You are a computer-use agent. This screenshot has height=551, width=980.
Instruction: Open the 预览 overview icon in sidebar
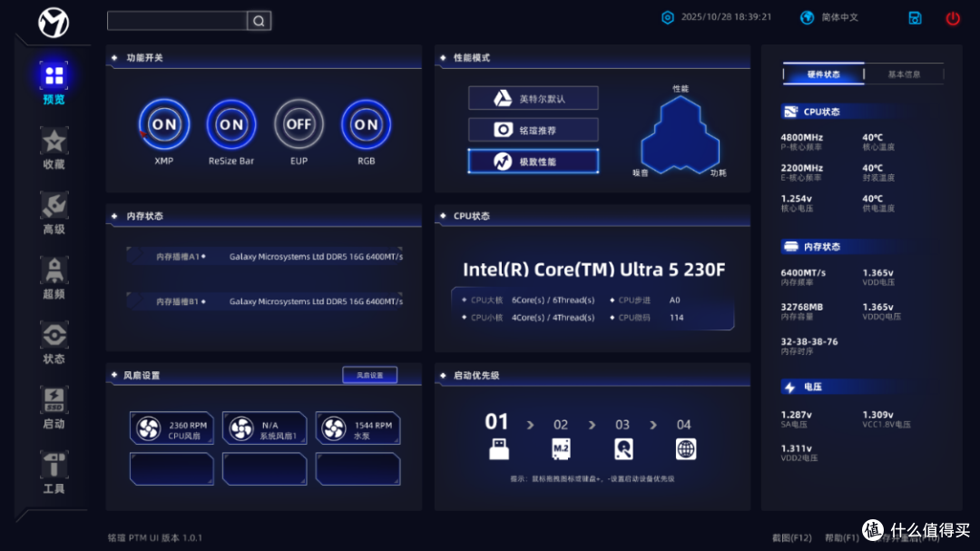(54, 75)
